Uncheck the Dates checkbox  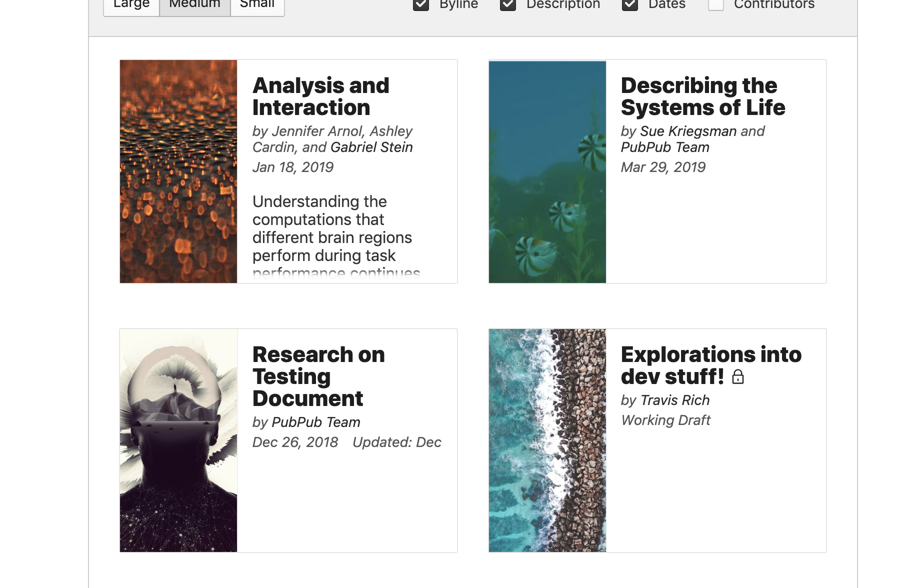[x=630, y=4]
